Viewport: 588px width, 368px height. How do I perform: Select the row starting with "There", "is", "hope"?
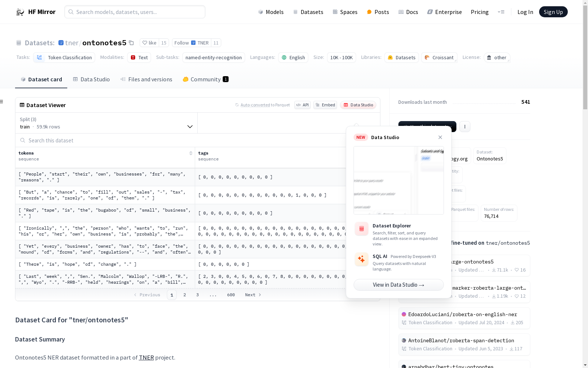180,264
